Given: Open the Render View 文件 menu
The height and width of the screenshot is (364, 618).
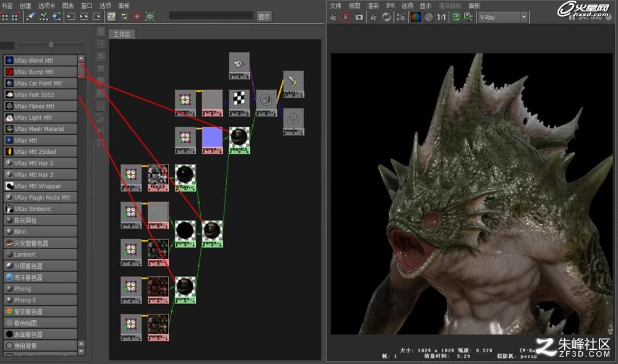Looking at the screenshot, I should [x=336, y=6].
